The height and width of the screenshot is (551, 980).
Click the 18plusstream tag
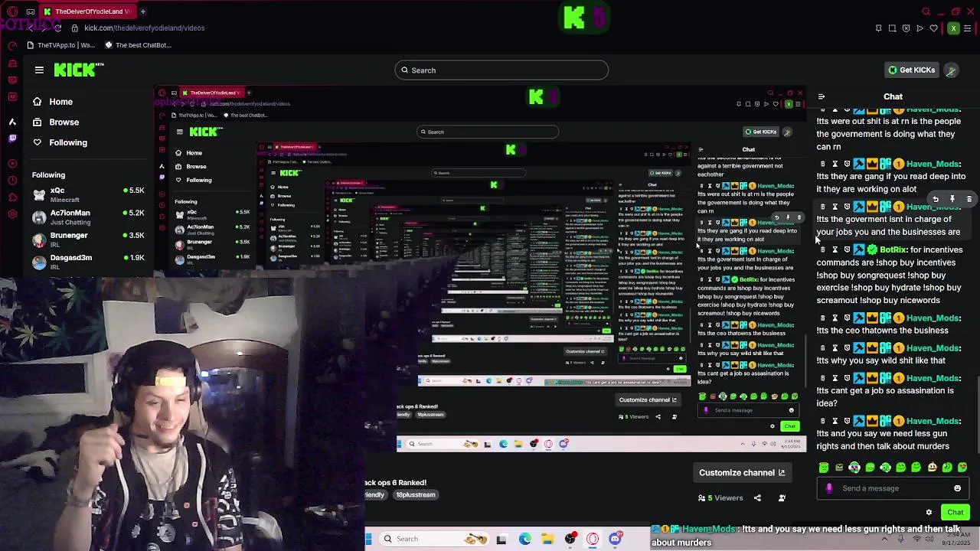point(416,495)
